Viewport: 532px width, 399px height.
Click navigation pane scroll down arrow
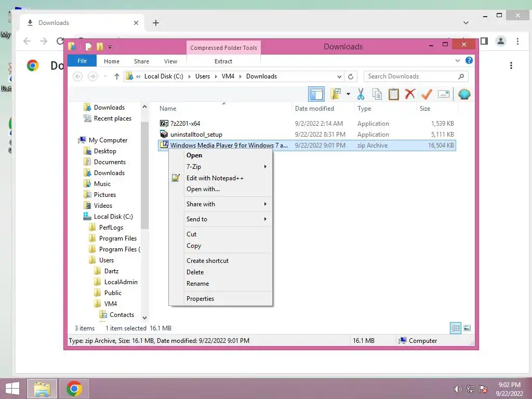point(144,318)
